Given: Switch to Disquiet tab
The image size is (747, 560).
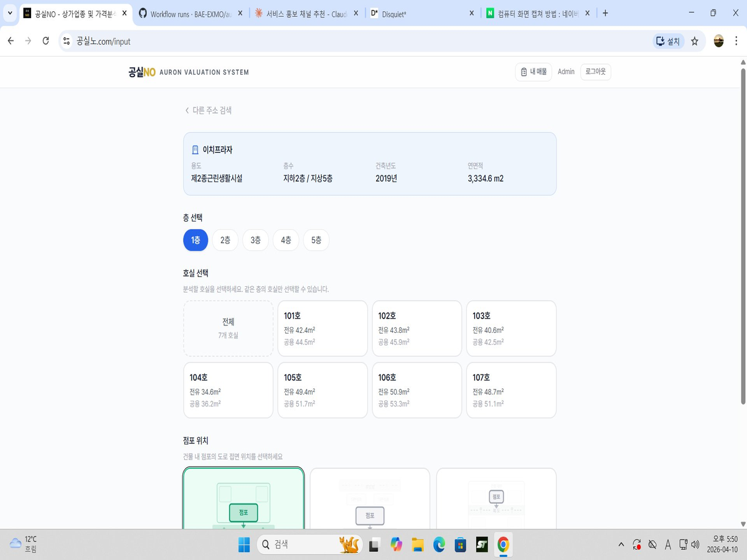Looking at the screenshot, I should pos(423,13).
